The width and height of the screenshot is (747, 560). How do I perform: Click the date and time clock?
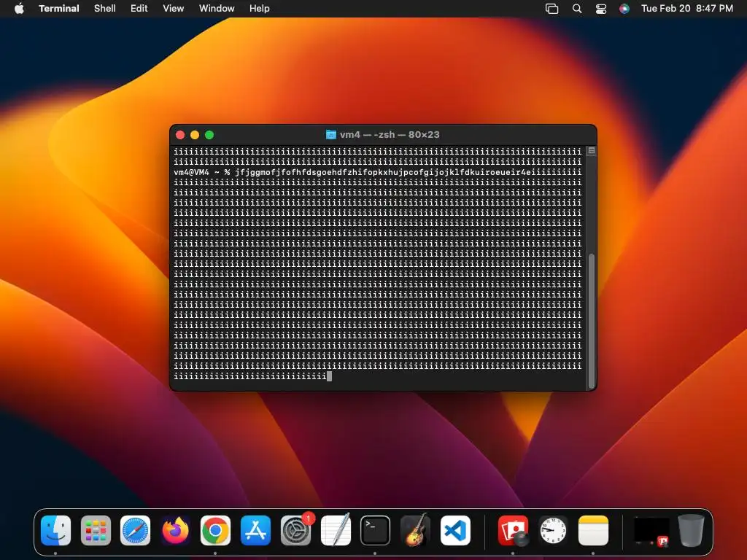click(x=686, y=8)
